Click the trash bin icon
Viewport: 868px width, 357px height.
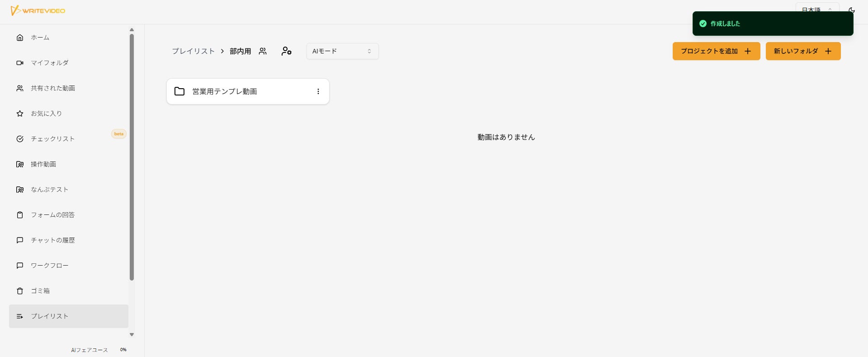(x=20, y=291)
